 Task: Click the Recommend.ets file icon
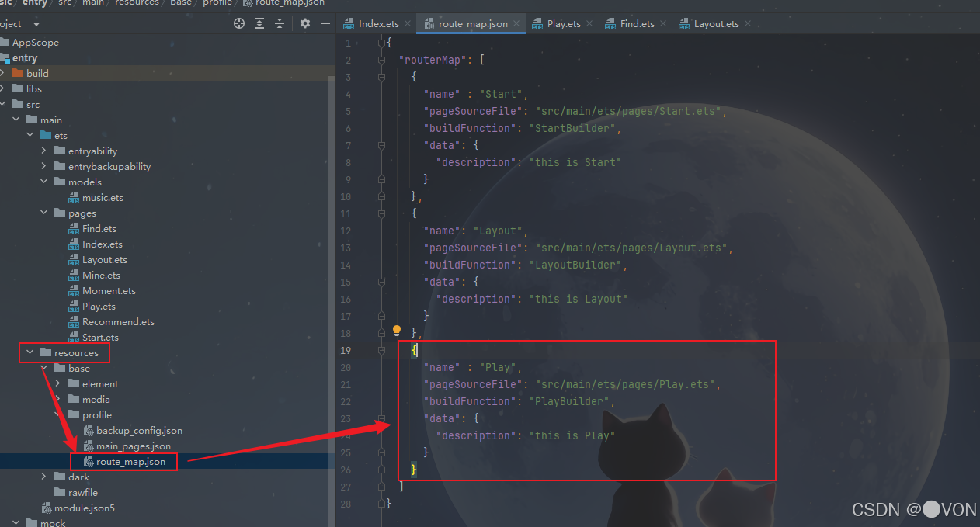[74, 321]
